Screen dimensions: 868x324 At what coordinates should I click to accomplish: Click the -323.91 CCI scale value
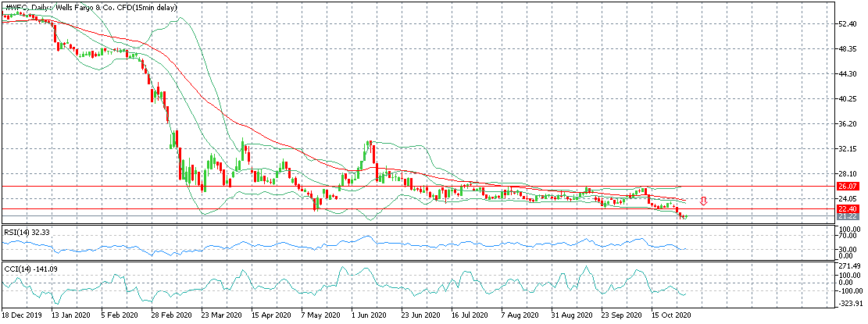pos(848,303)
